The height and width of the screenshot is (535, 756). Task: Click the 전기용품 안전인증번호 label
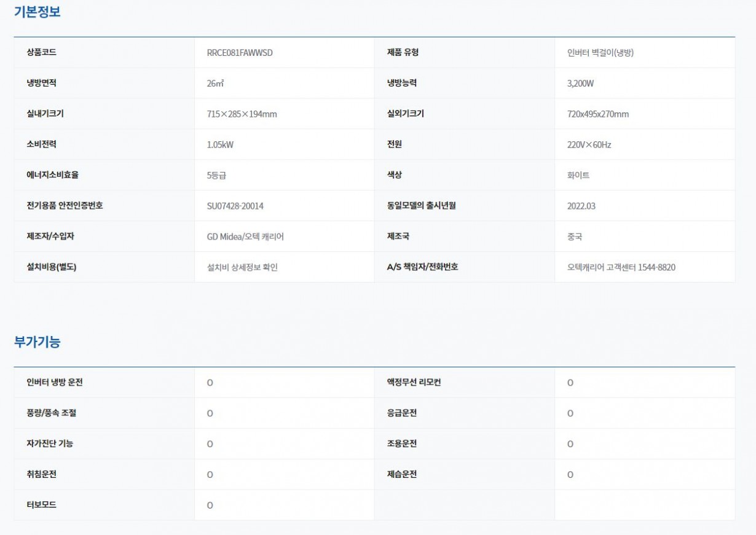point(65,206)
